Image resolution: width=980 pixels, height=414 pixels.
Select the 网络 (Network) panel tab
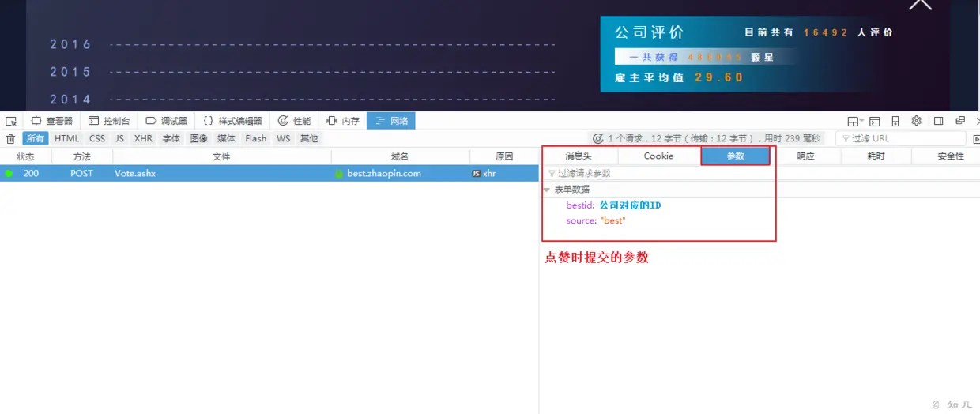[391, 121]
